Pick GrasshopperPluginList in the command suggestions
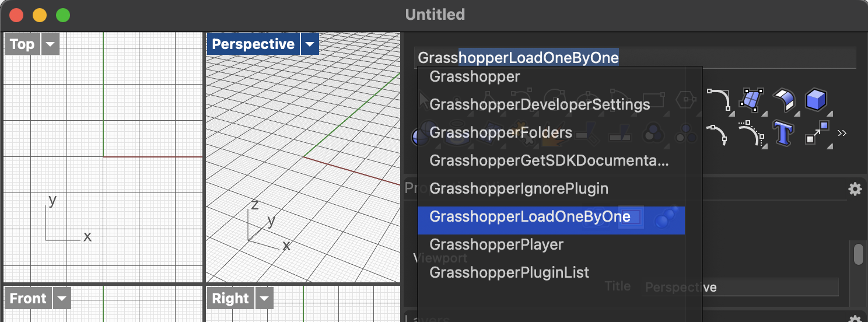868x322 pixels. click(x=509, y=272)
